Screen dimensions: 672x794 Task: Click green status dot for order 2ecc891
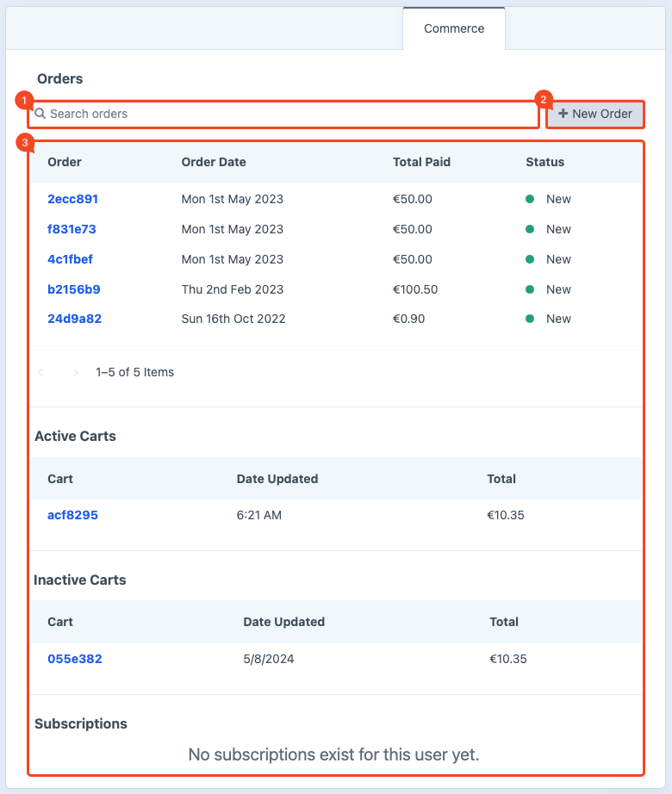pyautogui.click(x=531, y=199)
